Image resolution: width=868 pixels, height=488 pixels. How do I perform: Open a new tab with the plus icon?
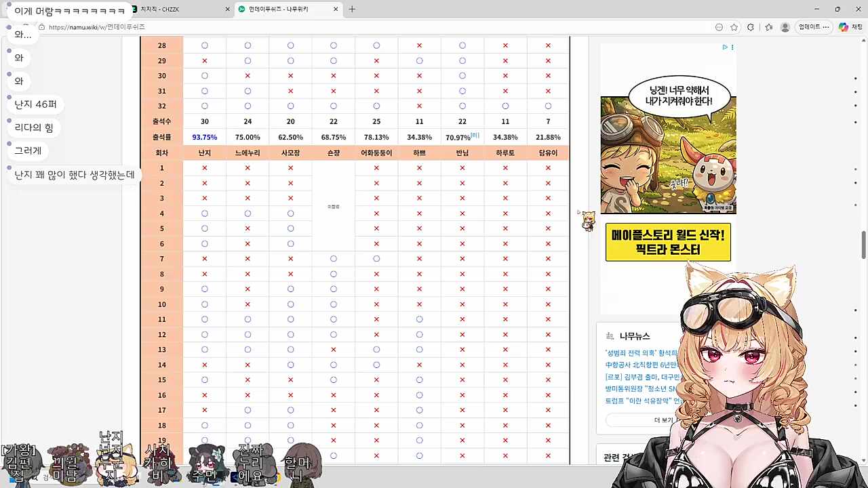click(352, 9)
